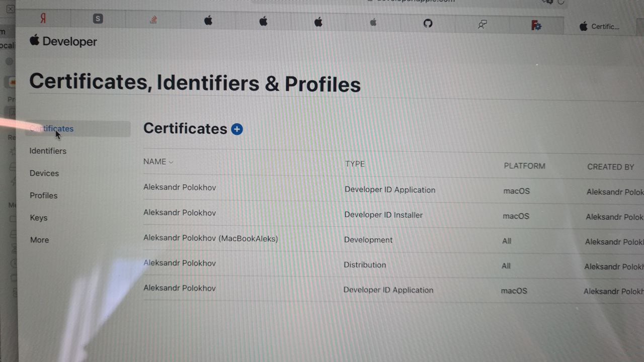Open the Apple Developer logo link
Viewport: 644px width, 362px height.
pos(63,41)
